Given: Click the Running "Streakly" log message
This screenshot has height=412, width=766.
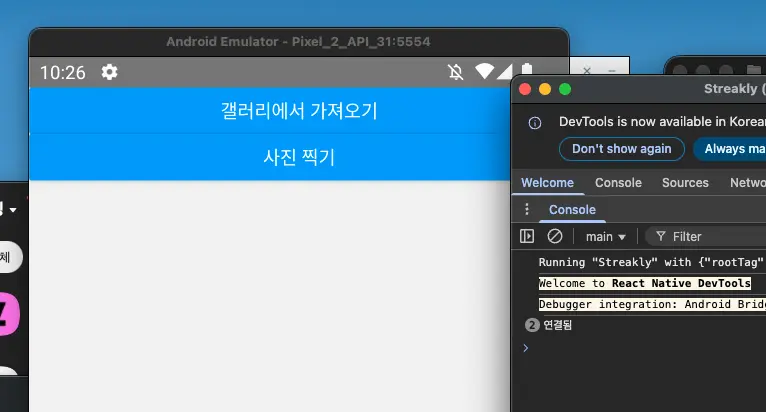Looking at the screenshot, I should point(651,262).
